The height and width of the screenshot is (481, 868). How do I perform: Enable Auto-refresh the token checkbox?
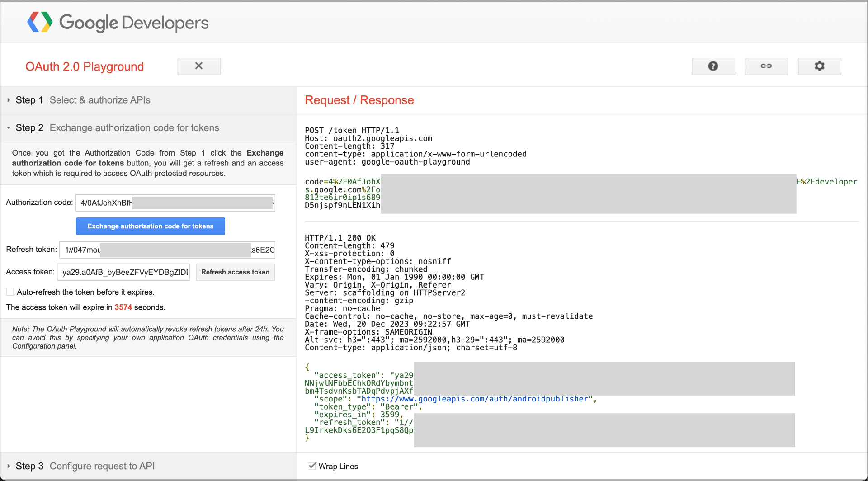pyautogui.click(x=10, y=292)
